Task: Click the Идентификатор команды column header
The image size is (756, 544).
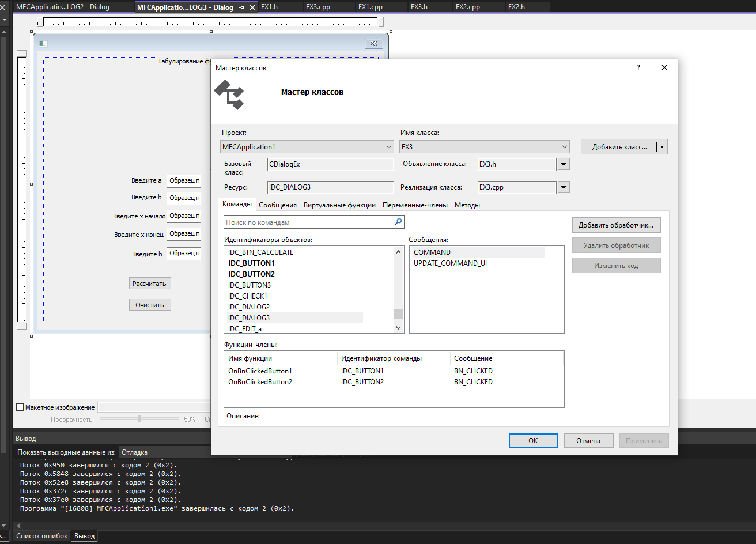Action: pyautogui.click(x=394, y=358)
